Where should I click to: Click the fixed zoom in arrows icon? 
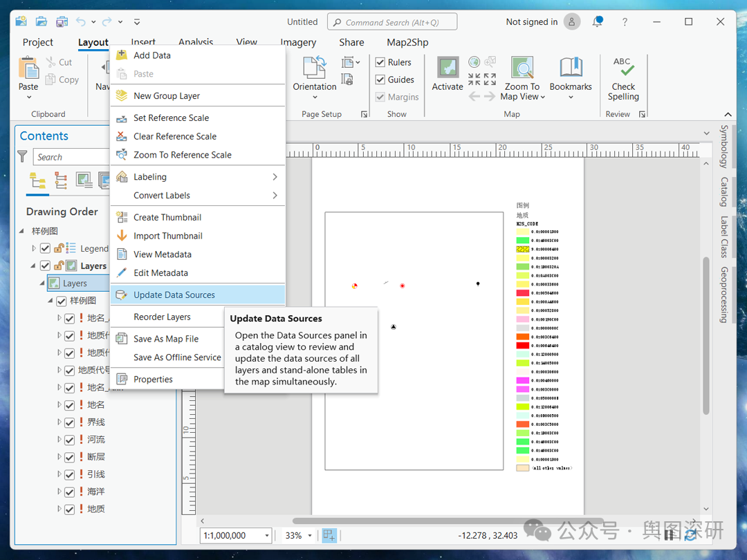474,79
